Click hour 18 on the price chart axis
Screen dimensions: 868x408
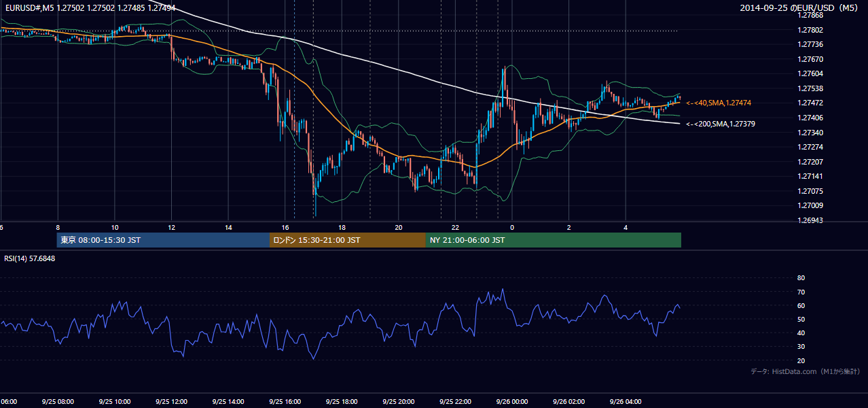(342, 228)
